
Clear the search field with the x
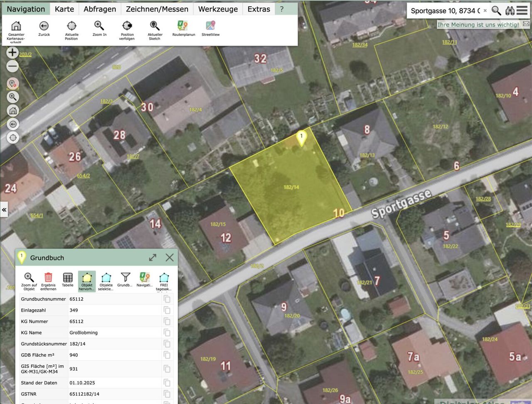tap(485, 11)
